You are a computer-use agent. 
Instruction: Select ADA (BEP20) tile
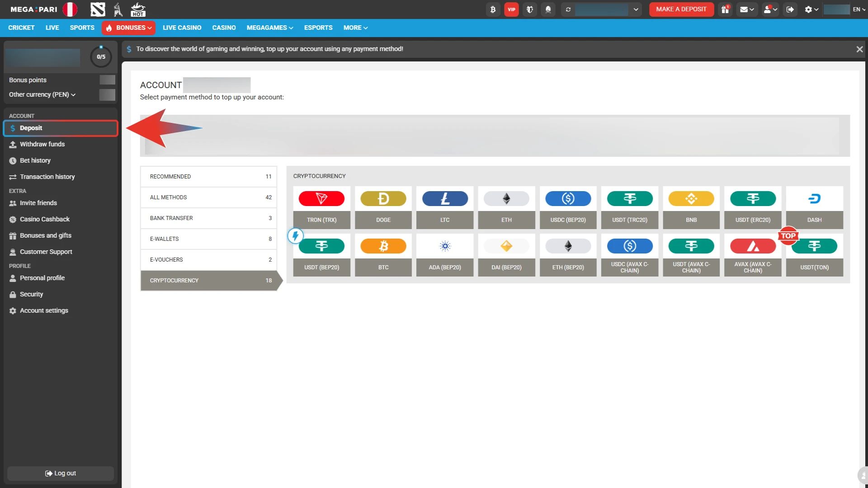pyautogui.click(x=445, y=255)
